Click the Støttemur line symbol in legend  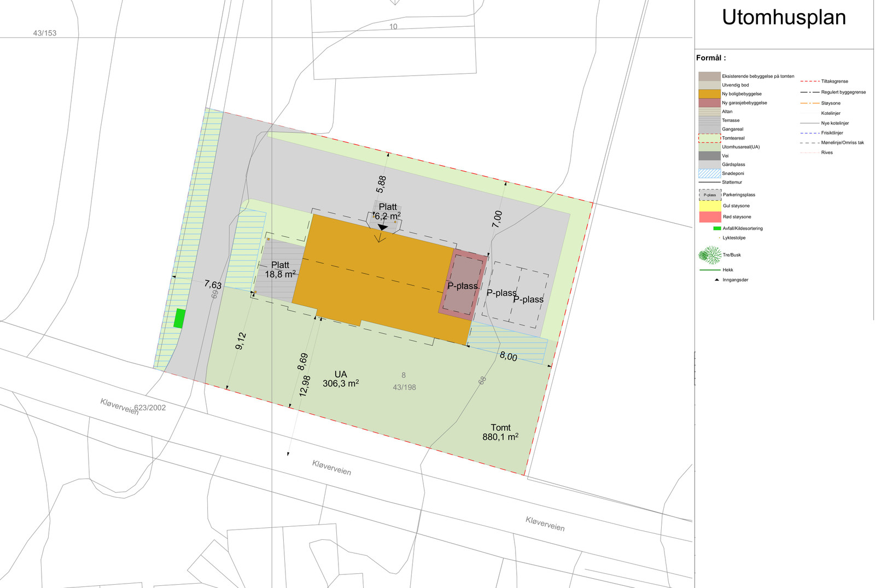[710, 182]
